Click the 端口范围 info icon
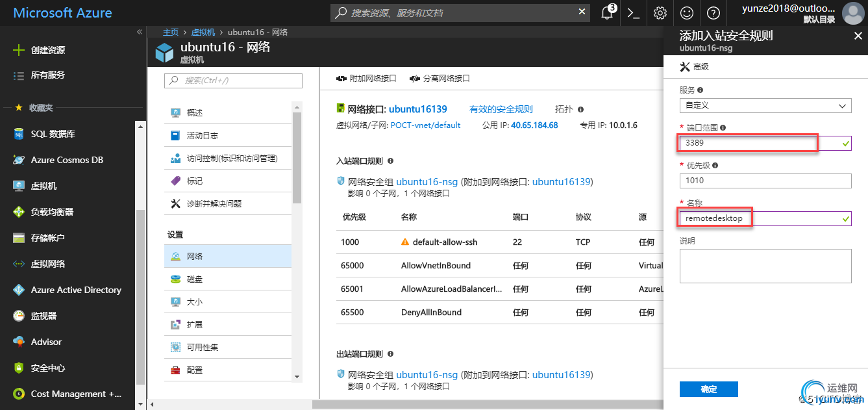Image resolution: width=868 pixels, height=410 pixels. tap(723, 128)
